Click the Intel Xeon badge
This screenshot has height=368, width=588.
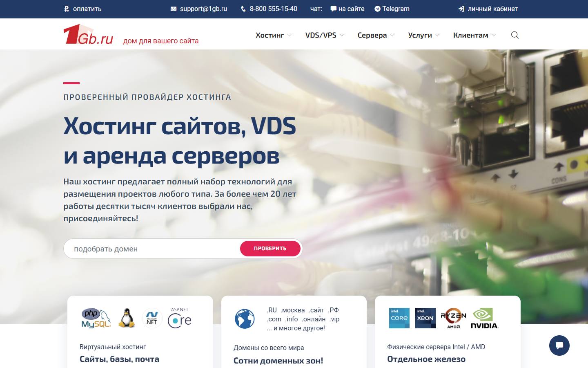click(x=425, y=318)
